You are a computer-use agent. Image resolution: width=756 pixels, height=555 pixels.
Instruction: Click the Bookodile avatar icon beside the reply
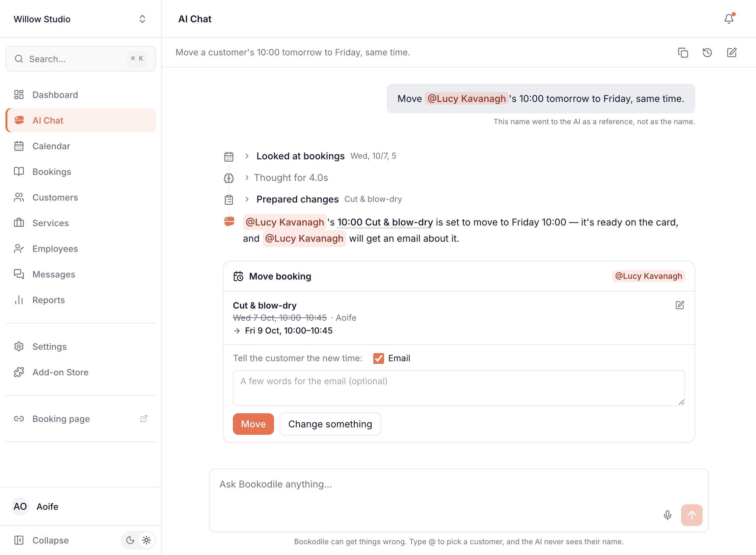pos(229,221)
